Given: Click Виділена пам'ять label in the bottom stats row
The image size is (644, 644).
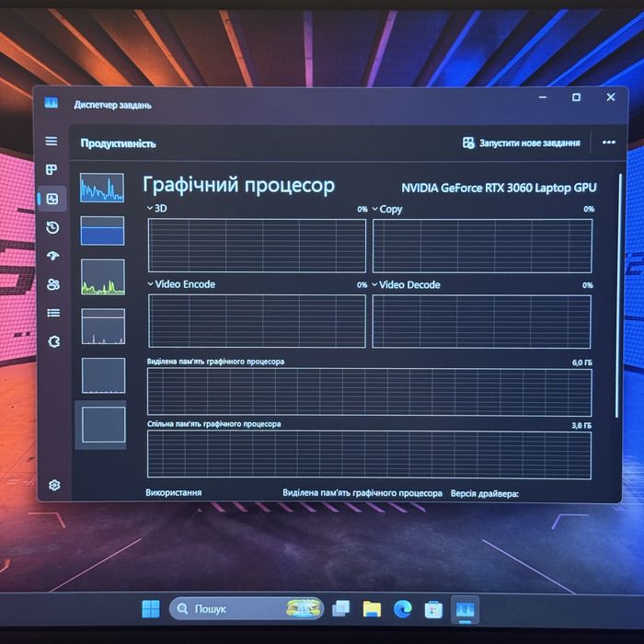Looking at the screenshot, I should pyautogui.click(x=362, y=493).
